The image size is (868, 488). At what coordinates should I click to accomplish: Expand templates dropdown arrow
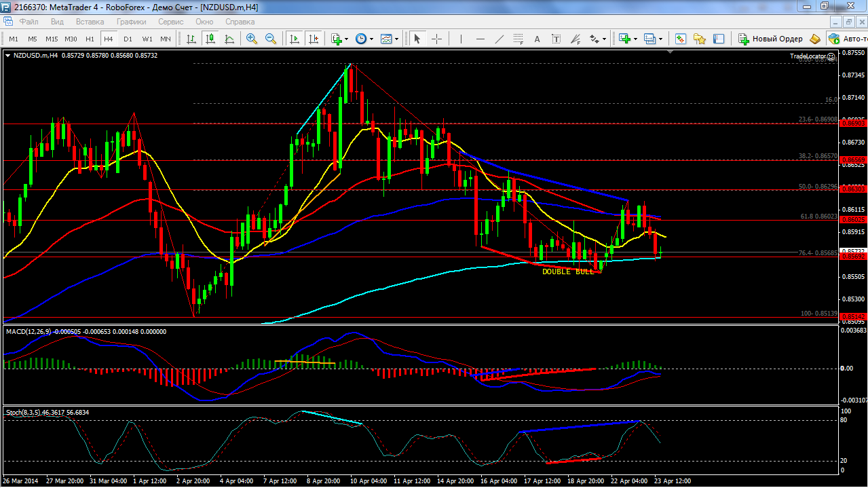tap(396, 39)
